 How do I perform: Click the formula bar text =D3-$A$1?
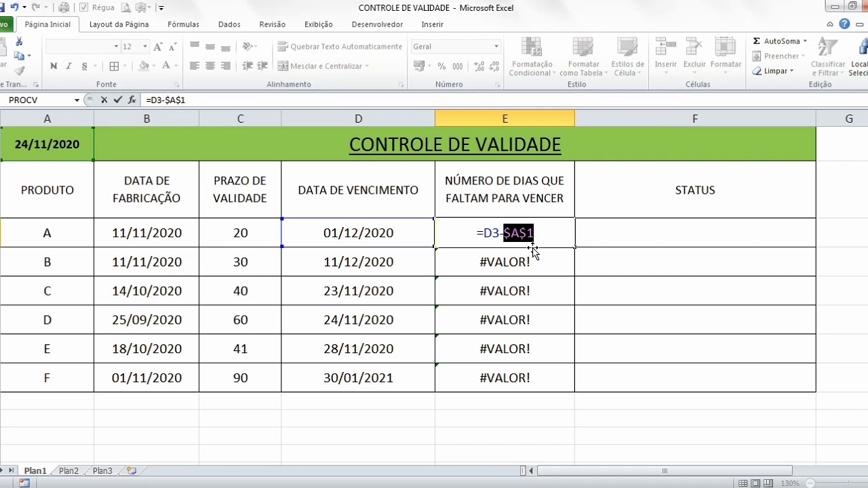click(x=165, y=100)
